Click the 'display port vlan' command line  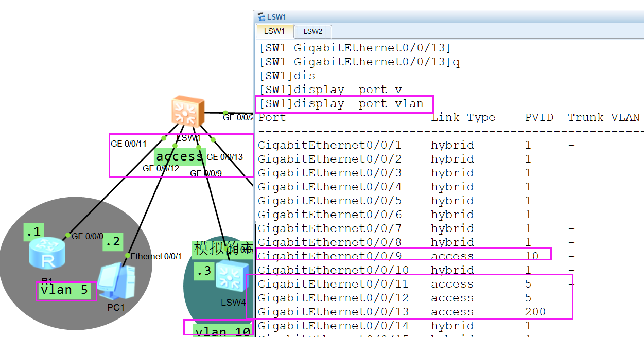[x=341, y=104]
